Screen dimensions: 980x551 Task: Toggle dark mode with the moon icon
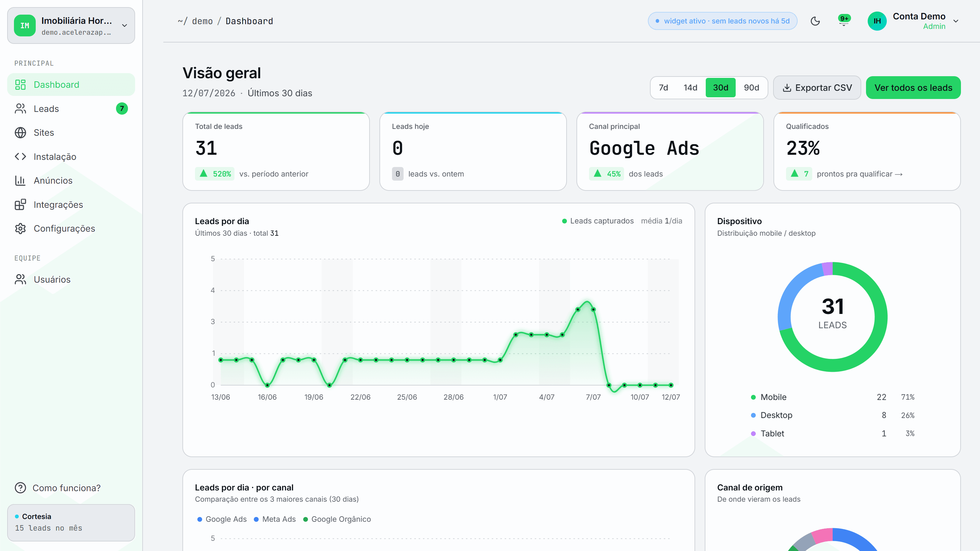[815, 21]
